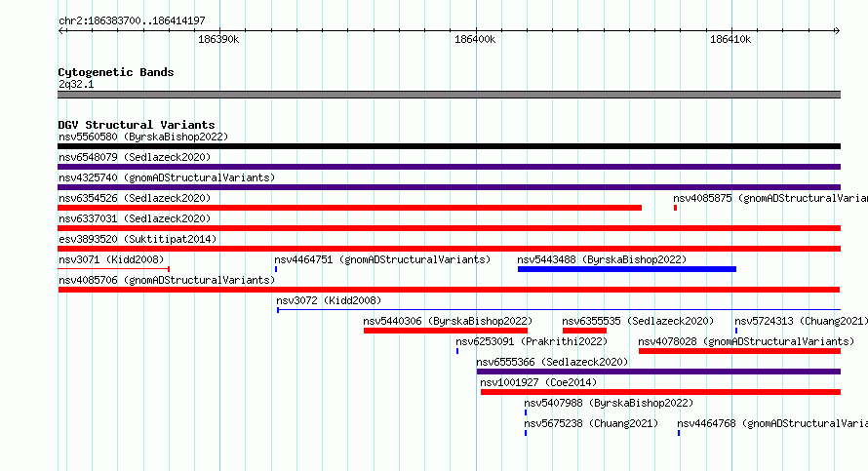Open nsv4464751 (gnomADStructuralVariants) label
The image size is (868, 471).
point(382,259)
